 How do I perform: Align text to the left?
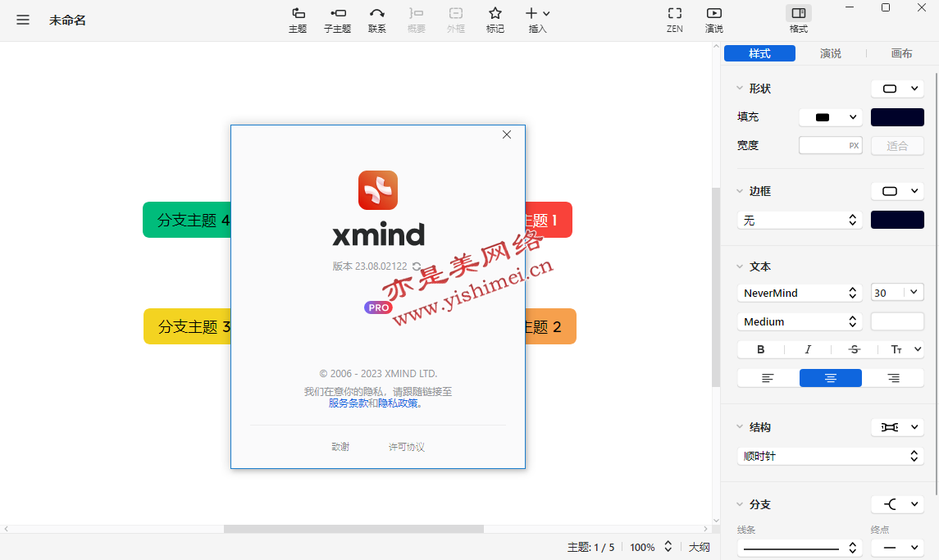pos(768,378)
